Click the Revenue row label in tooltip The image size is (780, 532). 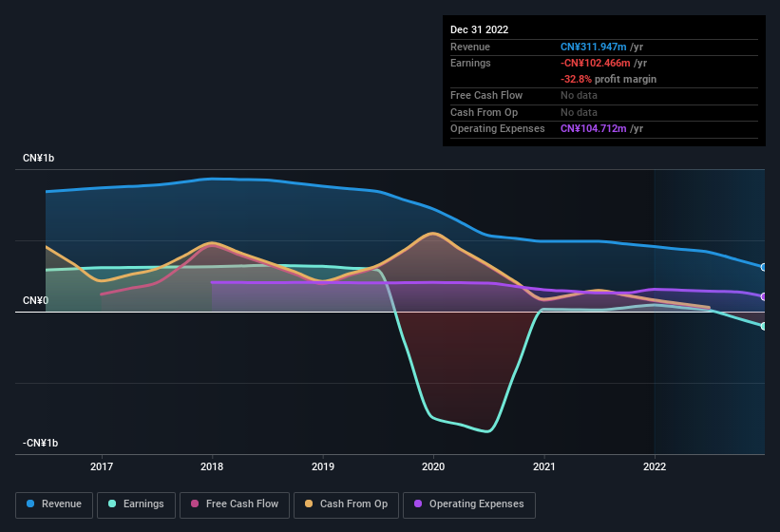pyautogui.click(x=470, y=47)
